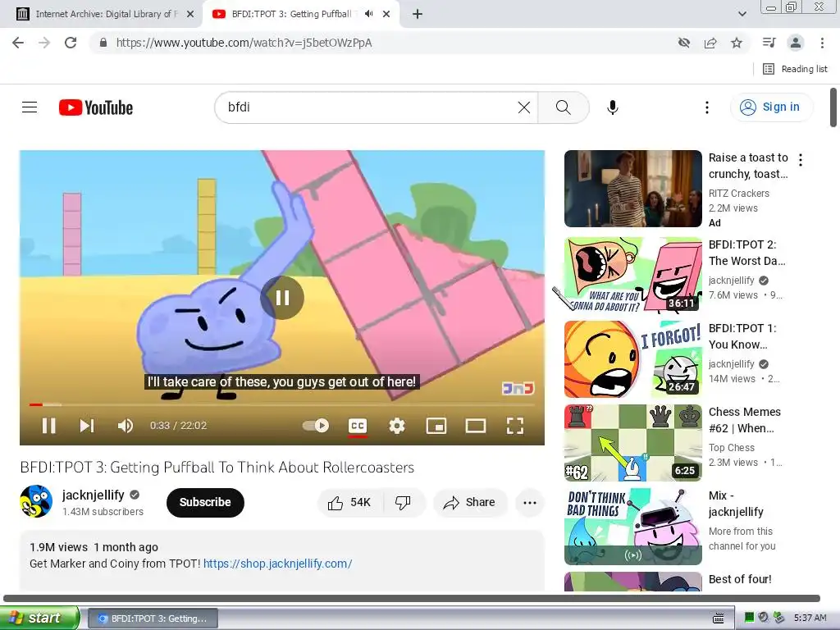The height and width of the screenshot is (630, 840).
Task: Click the horizontal scrollbar at bottom
Action: [x=412, y=598]
